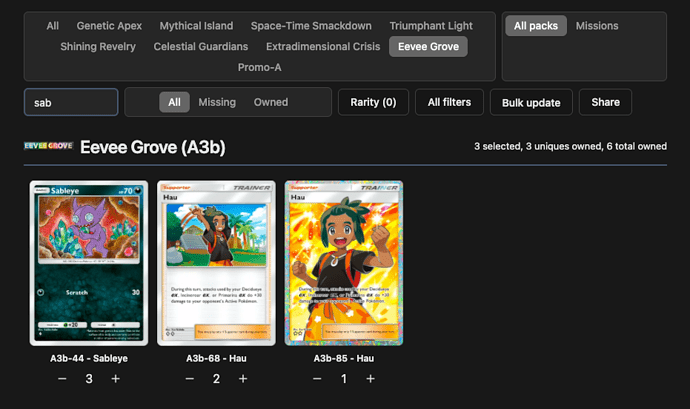Screen dimensions: 690x409
Task: Switch to Mythical Island expansion
Action: [x=196, y=26]
